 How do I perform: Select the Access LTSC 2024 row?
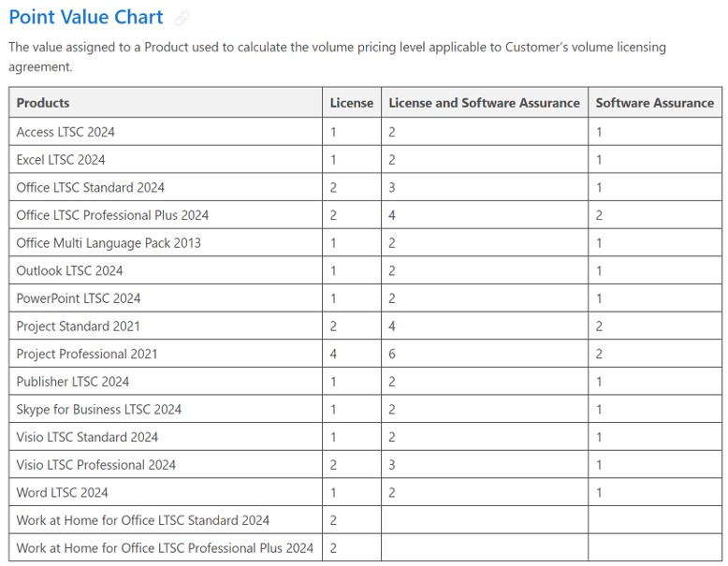(66, 132)
